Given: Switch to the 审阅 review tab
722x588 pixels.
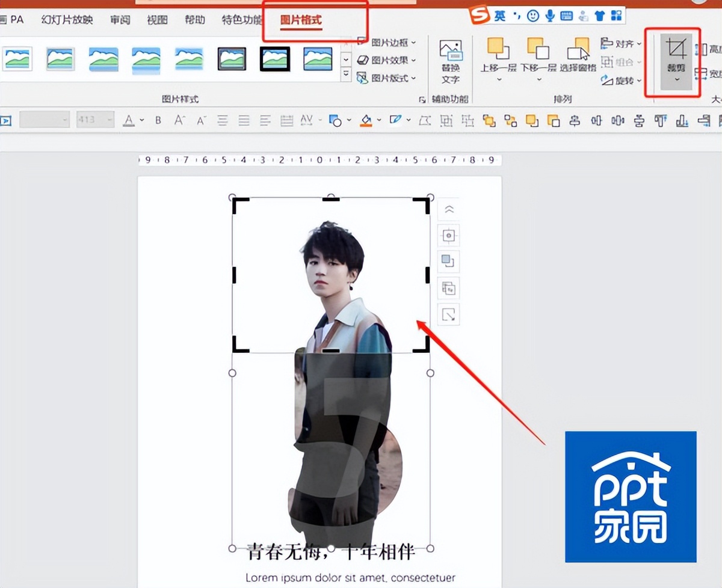Looking at the screenshot, I should click(120, 20).
